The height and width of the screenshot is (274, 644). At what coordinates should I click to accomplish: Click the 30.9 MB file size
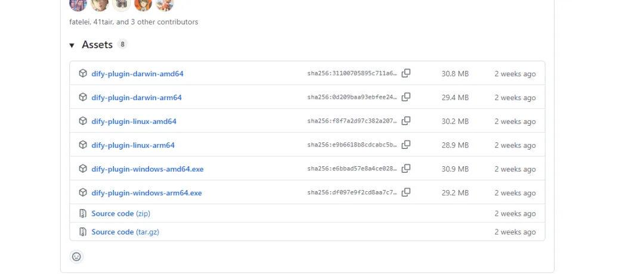click(x=455, y=169)
